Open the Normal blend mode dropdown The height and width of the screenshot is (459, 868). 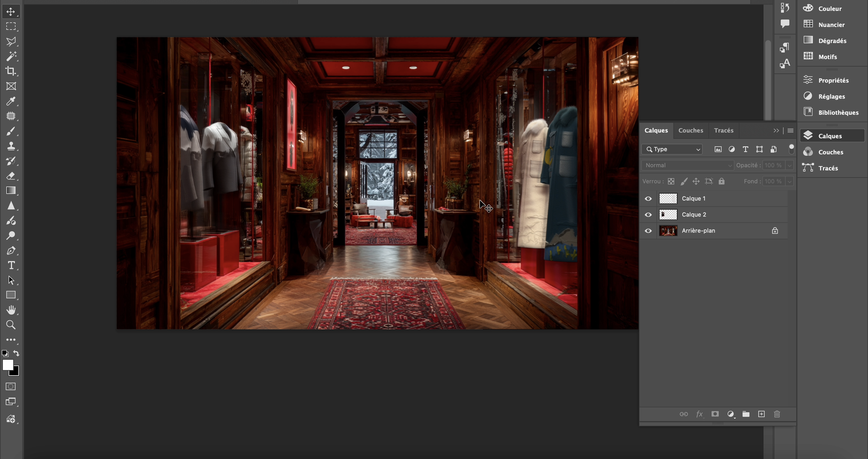coord(687,165)
